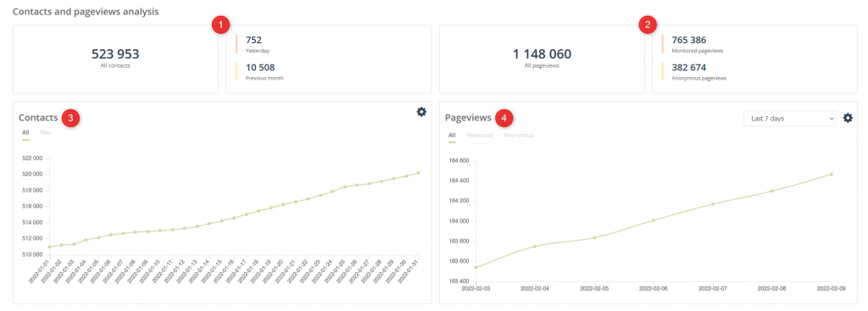Image resolution: width=868 pixels, height=311 pixels.
Task: Click red annotation marker 3
Action: pyautogui.click(x=71, y=118)
